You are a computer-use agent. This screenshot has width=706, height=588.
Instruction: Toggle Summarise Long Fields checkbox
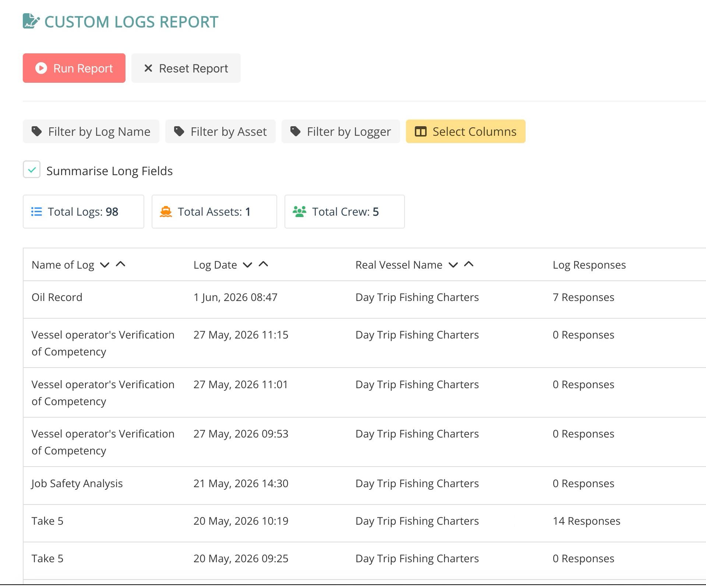click(32, 170)
